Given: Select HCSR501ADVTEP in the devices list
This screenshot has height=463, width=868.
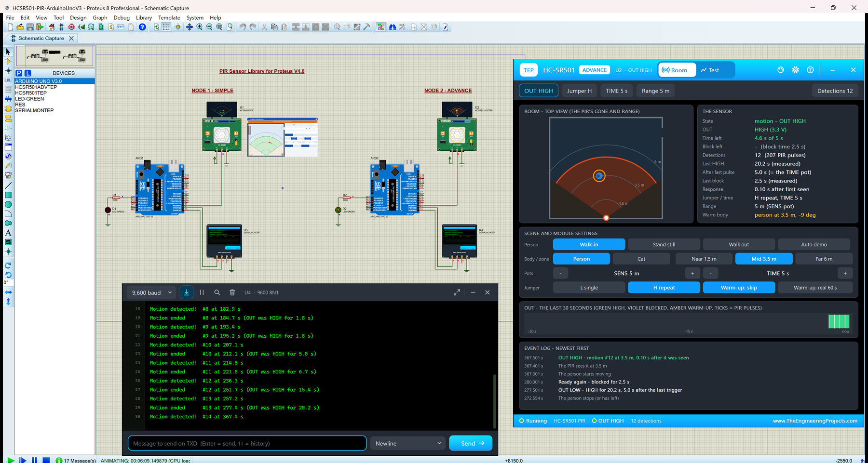Looking at the screenshot, I should [x=36, y=87].
